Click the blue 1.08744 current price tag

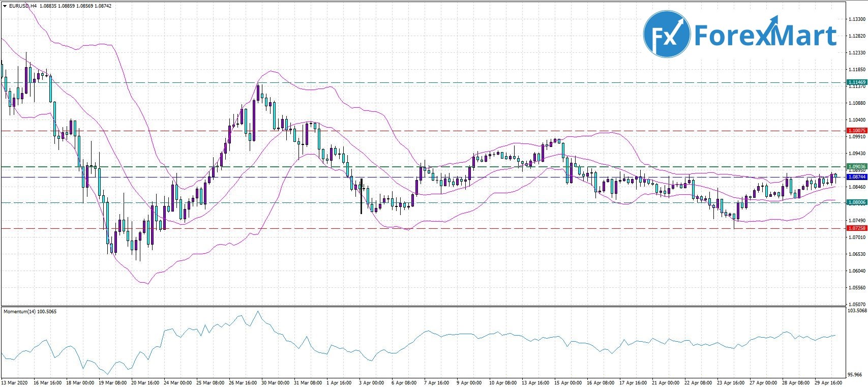click(x=857, y=176)
